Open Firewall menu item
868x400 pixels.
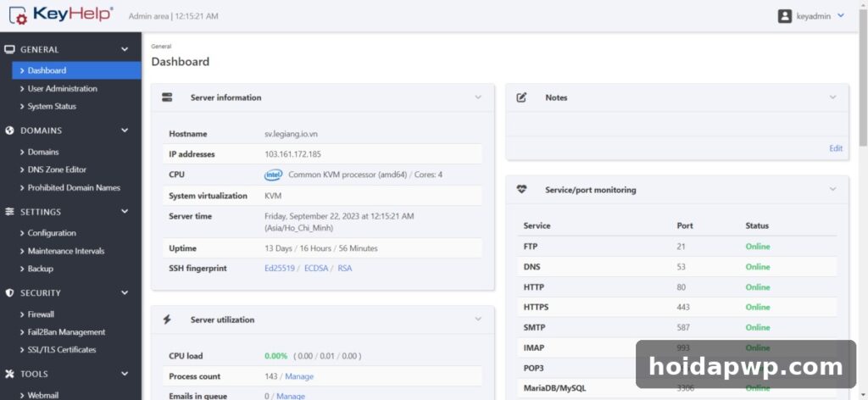(x=41, y=314)
